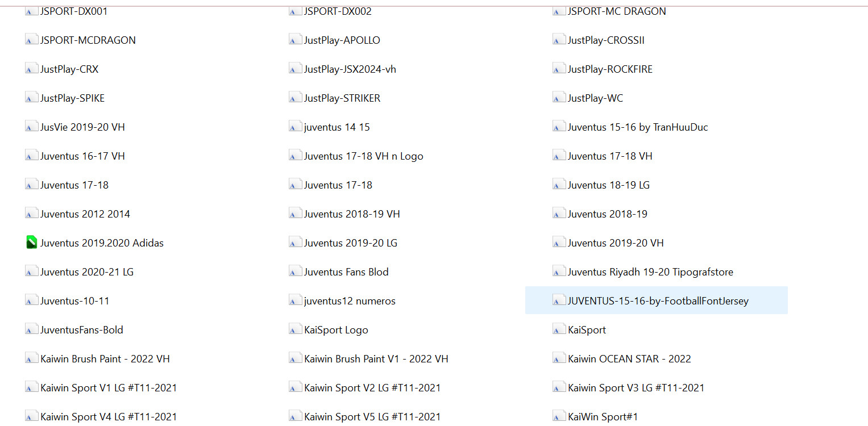868x426 pixels.
Task: Click the Kaiwin Brush Paint - 2022 VH icon
Action: tap(32, 358)
